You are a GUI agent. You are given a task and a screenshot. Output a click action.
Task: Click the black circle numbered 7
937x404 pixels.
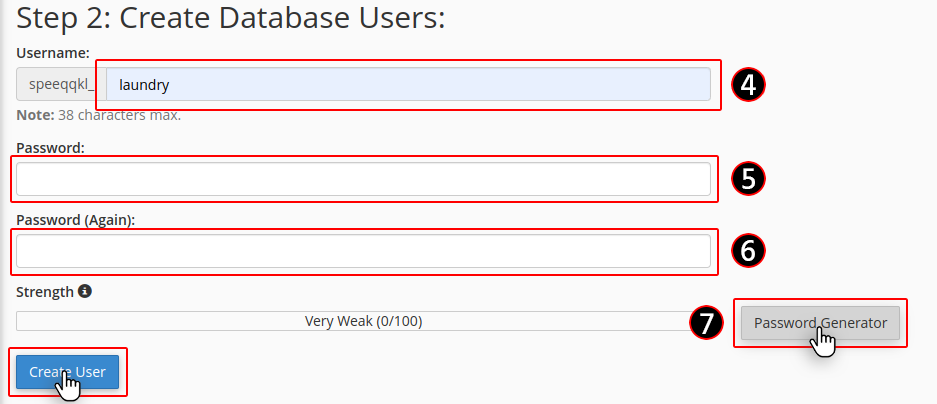[706, 323]
